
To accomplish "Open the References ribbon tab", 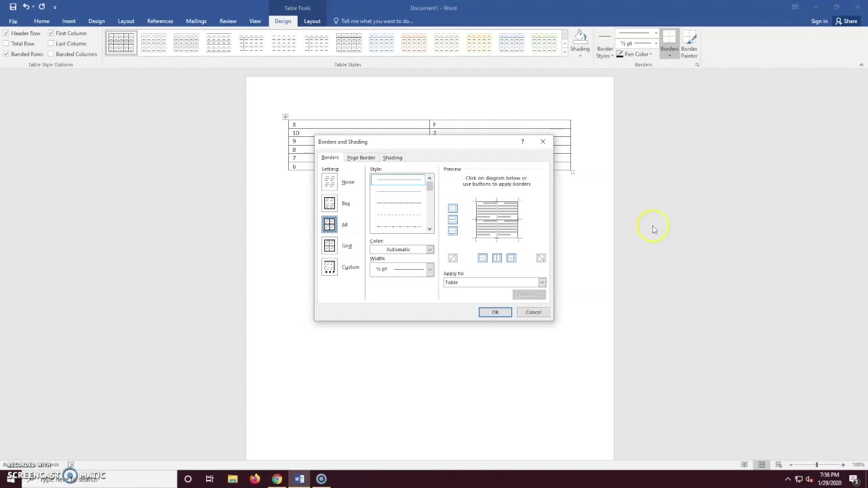I will (x=160, y=21).
